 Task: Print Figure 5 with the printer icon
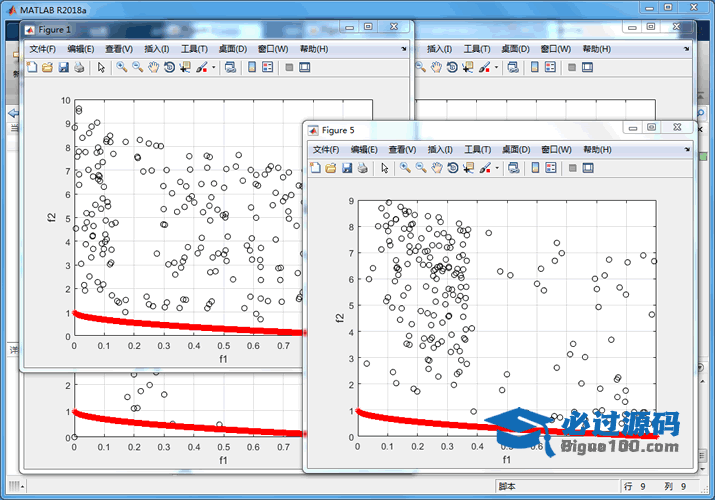coord(363,168)
